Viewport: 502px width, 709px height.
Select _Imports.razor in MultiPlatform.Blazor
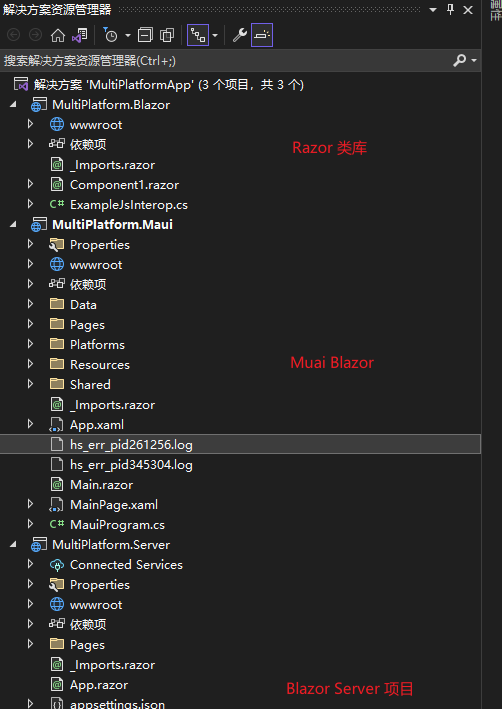coord(112,165)
